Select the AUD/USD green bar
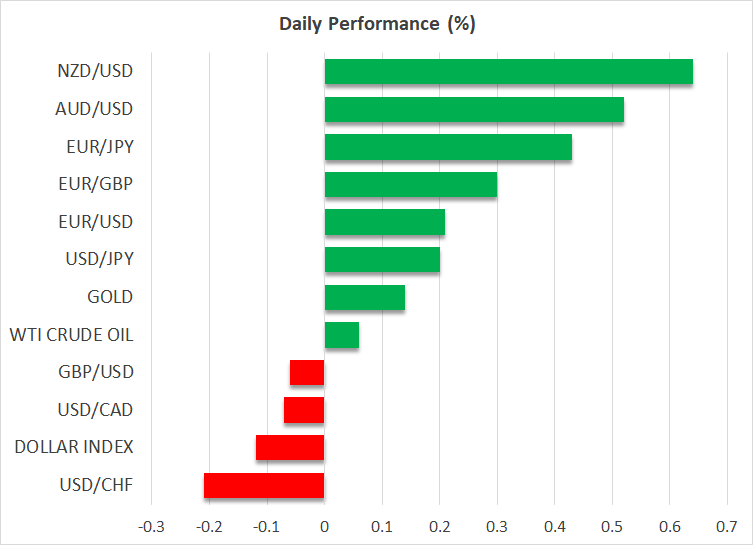Viewport: 753px width, 545px height. pyautogui.click(x=474, y=109)
